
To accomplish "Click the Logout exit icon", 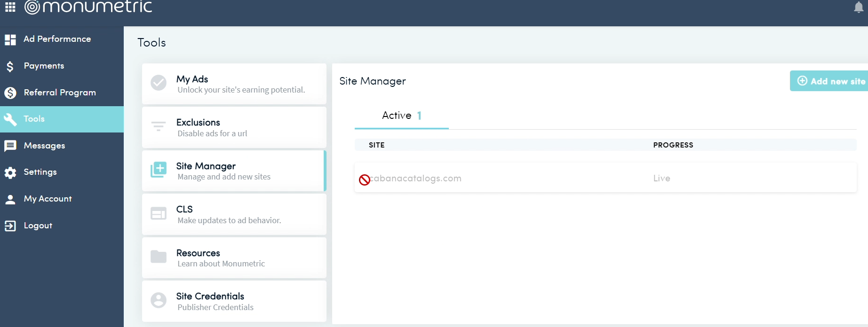I will click(x=10, y=226).
